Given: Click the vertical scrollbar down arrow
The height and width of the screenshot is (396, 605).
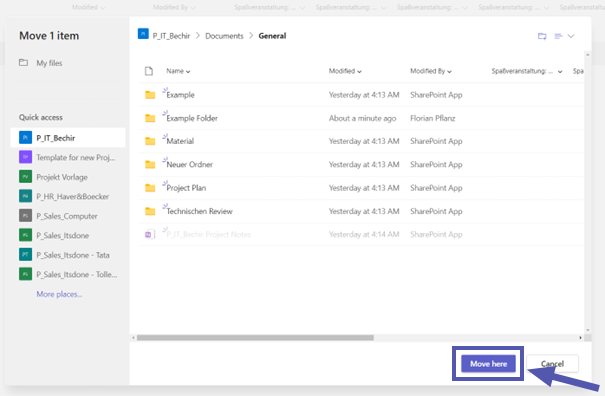Looking at the screenshot, I should [588, 330].
